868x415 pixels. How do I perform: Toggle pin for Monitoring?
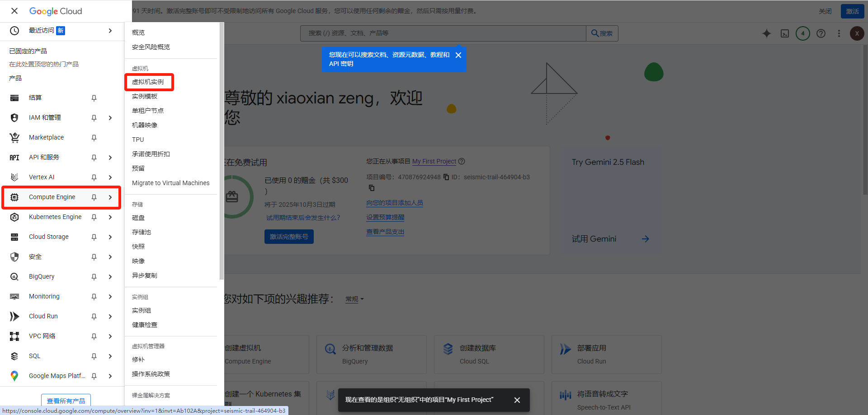click(94, 297)
